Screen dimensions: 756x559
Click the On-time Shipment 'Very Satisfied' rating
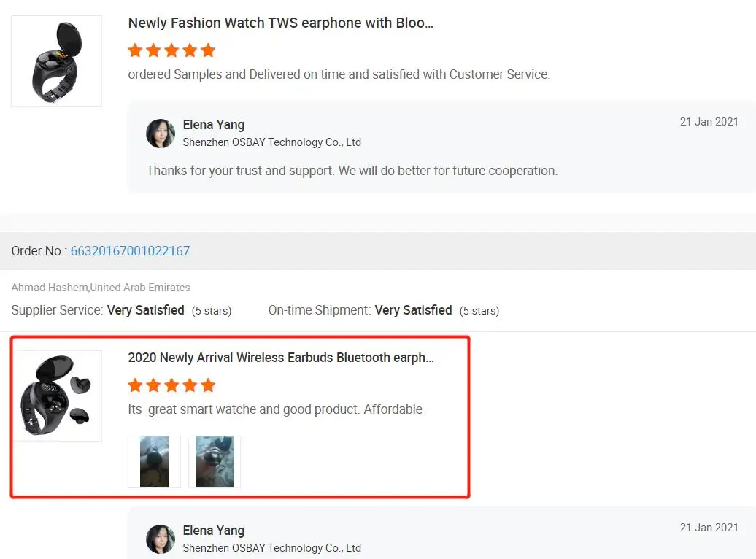[x=413, y=310]
